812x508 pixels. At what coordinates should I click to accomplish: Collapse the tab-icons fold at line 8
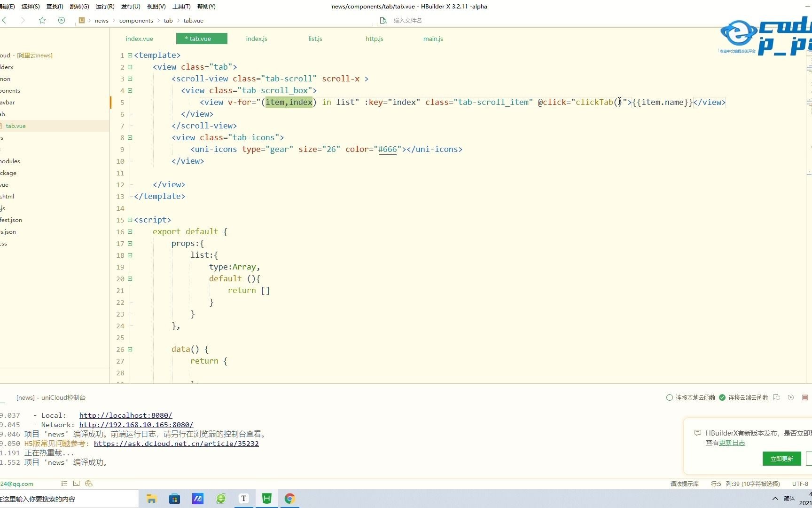130,138
